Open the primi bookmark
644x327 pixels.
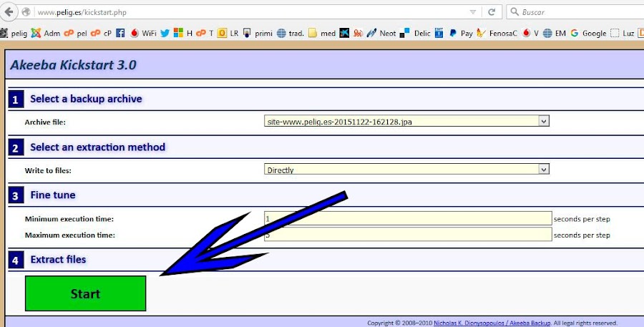point(258,34)
